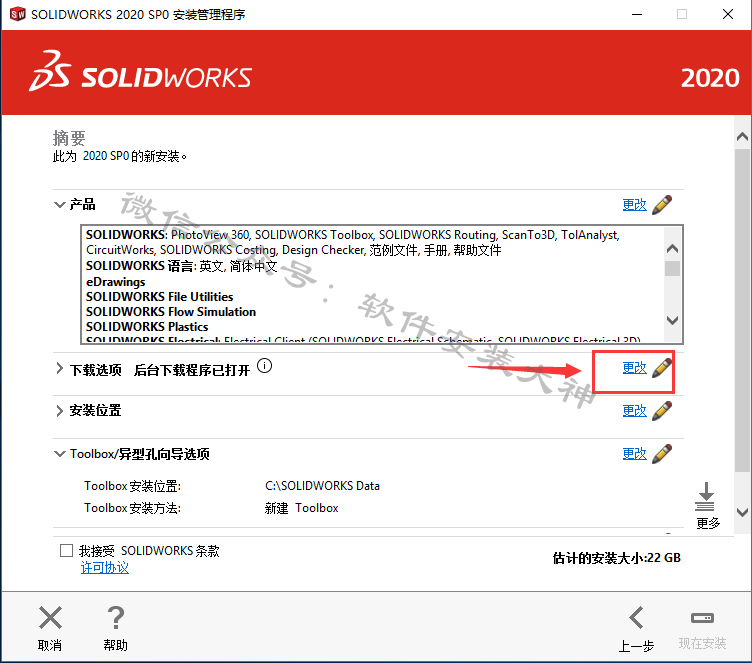This screenshot has width=752, height=663.
Task: Click the 更多 download arrow icon
Action: 705,497
